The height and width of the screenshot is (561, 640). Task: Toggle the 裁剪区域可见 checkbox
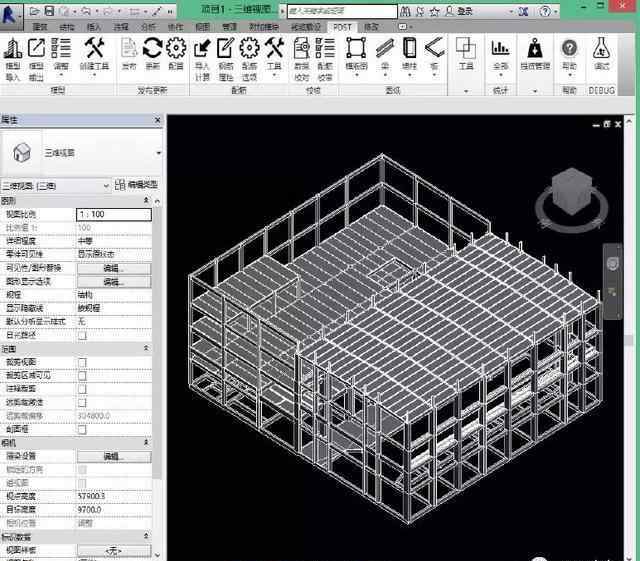pyautogui.click(x=82, y=375)
